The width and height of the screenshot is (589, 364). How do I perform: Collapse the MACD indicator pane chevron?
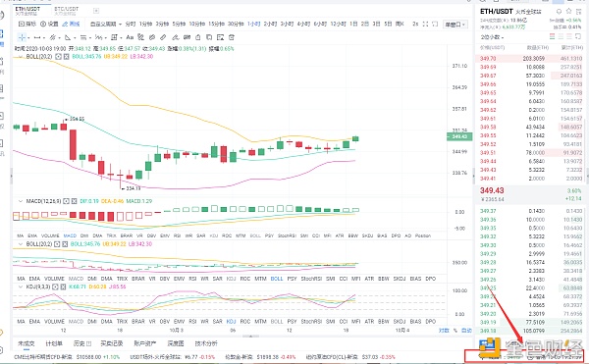[x=21, y=201]
